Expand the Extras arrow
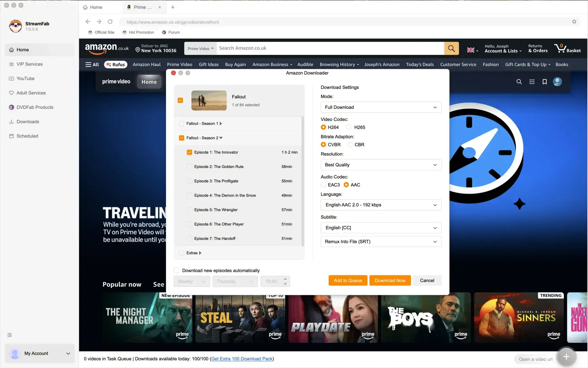588x368 pixels. [200, 253]
